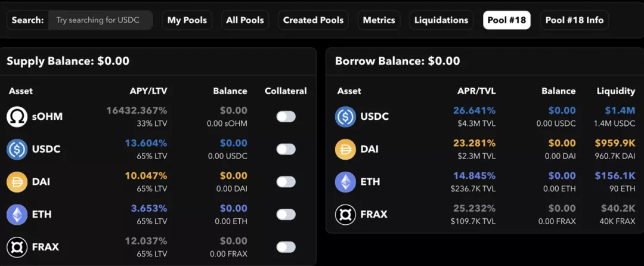This screenshot has height=266, width=644.
Task: Select the FRAX icon in the supply list
Action: pos(17,247)
